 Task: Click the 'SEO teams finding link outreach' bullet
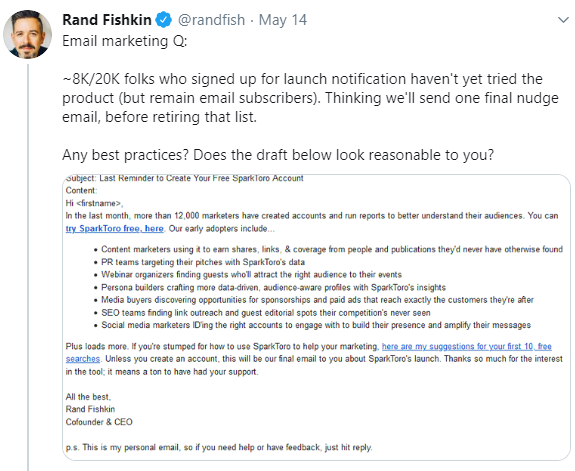click(265, 313)
